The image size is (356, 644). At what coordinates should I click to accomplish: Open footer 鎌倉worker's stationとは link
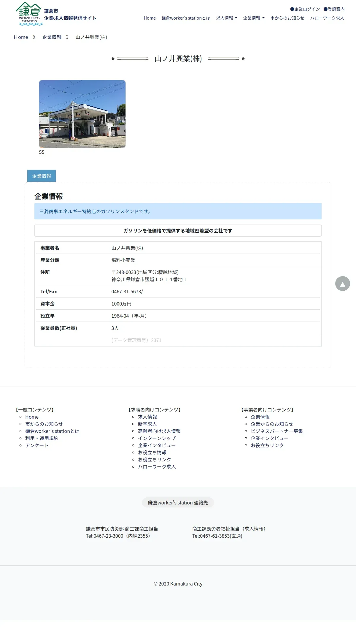(52, 431)
